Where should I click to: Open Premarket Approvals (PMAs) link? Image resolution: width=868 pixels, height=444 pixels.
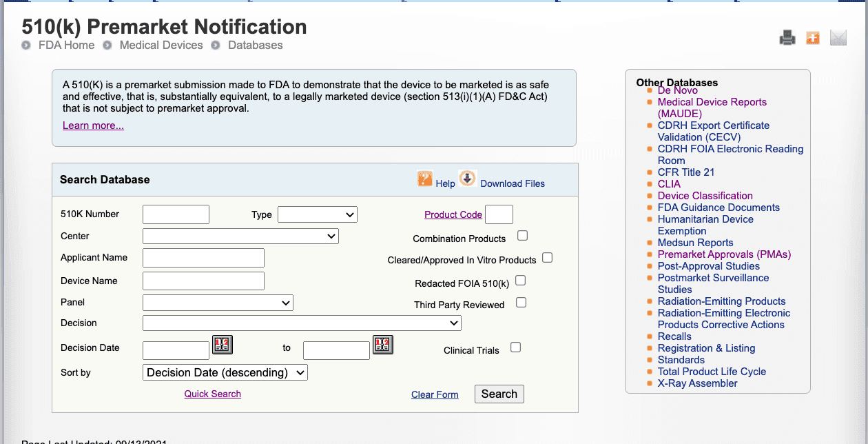coord(724,254)
